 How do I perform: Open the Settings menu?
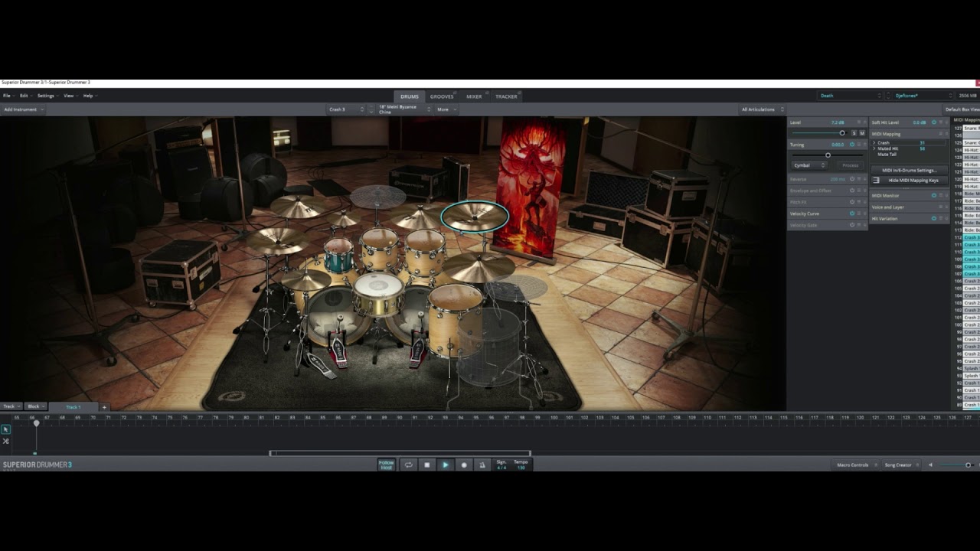click(47, 96)
